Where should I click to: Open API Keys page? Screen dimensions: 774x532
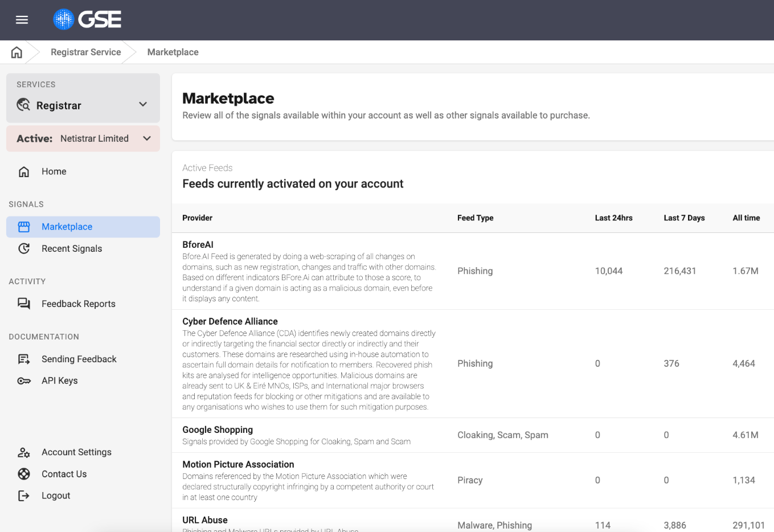tap(60, 380)
